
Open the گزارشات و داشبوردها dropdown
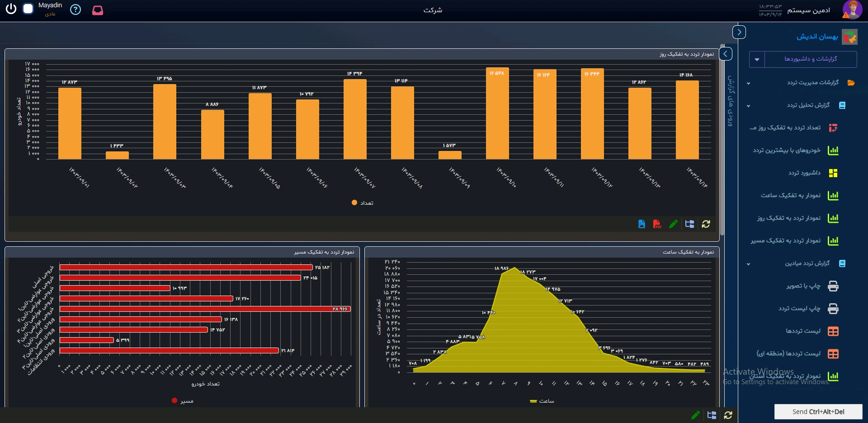click(803, 59)
